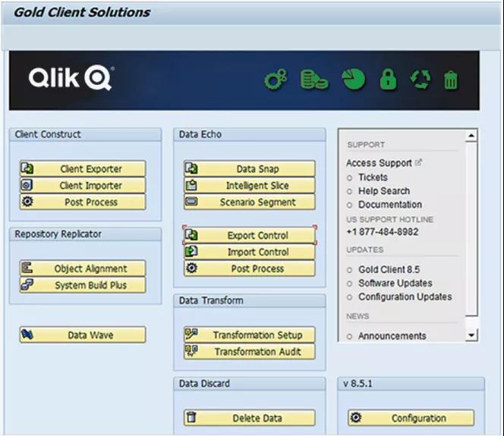The width and height of the screenshot is (504, 436).
Task: Launch the Client Importer
Action: tap(83, 185)
